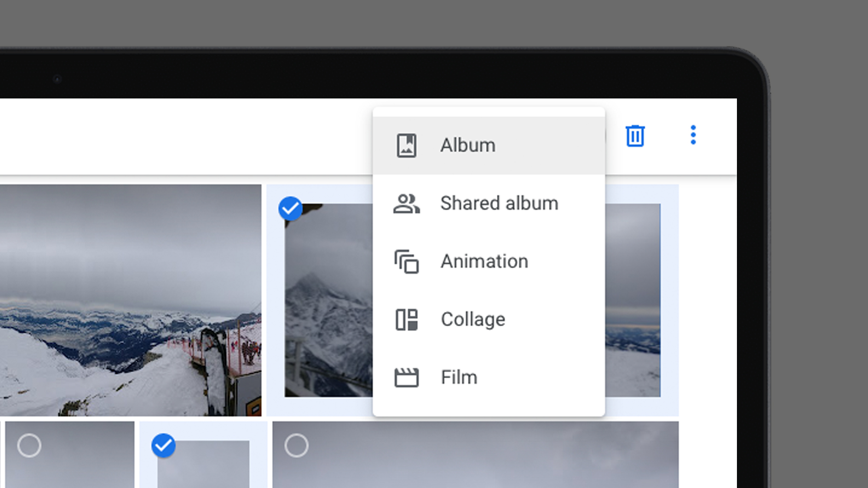Image resolution: width=868 pixels, height=488 pixels.
Task: Select Film from creation menu
Action: tap(458, 377)
